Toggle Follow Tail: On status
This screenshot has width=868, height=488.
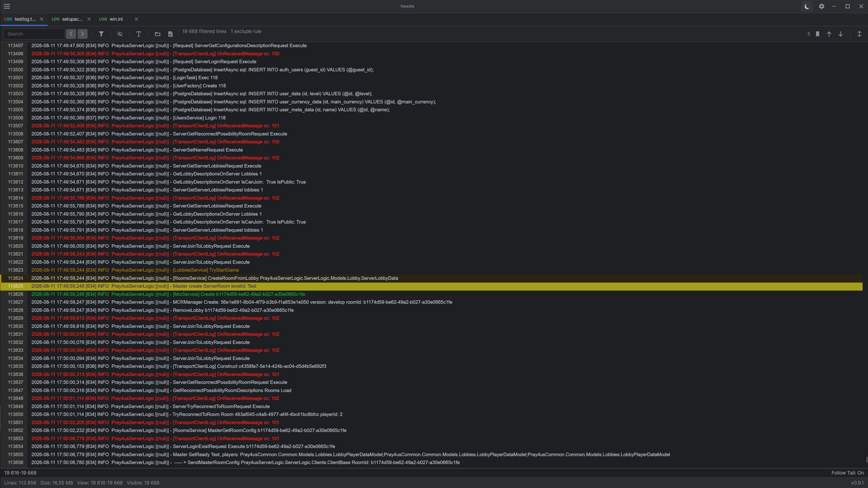pos(847,473)
